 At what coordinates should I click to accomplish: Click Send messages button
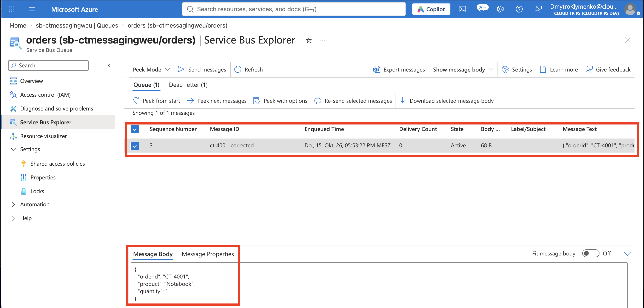pos(202,69)
